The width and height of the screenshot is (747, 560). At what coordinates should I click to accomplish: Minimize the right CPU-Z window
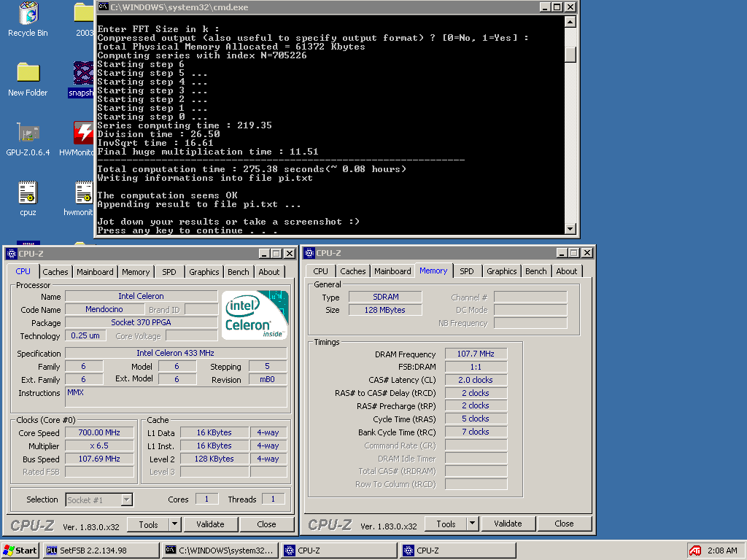[562, 253]
